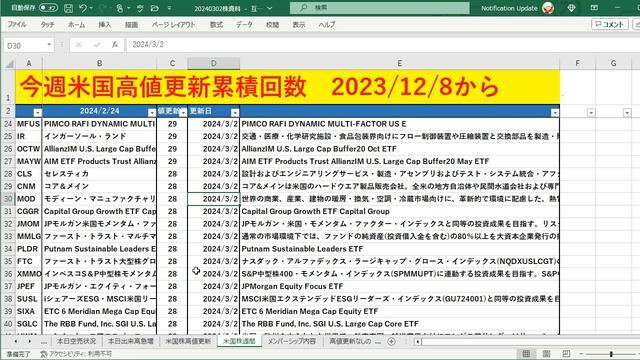Click the diamond premium icon in title bar
The height and width of the screenshot is (360, 640).
tap(571, 8)
